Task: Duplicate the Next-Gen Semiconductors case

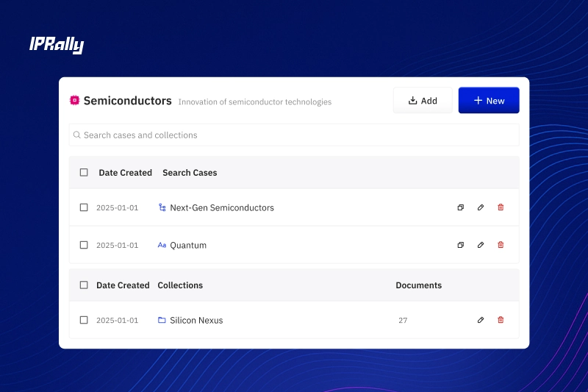Action: click(461, 207)
